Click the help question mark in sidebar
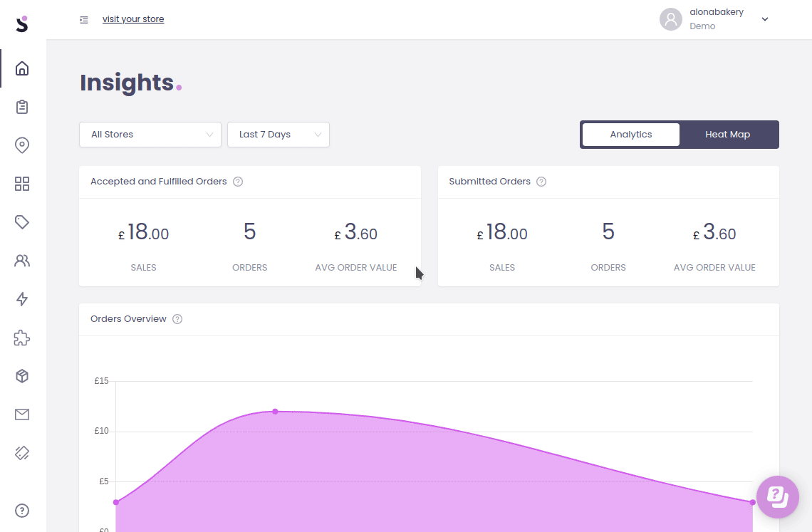This screenshot has width=812, height=532. point(22,510)
